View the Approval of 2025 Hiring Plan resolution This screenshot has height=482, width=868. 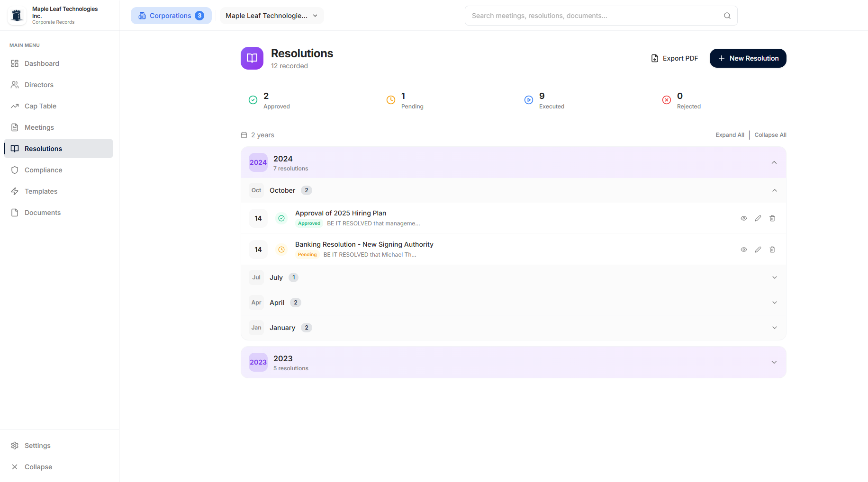(x=744, y=218)
